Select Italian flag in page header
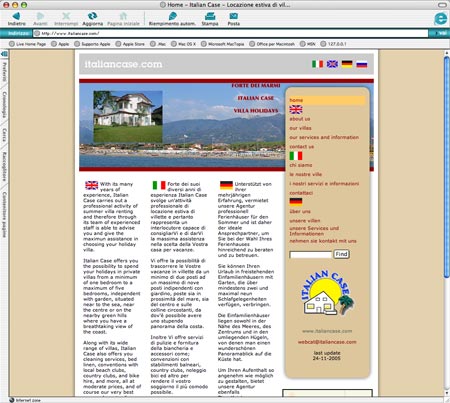450x403 pixels. (317, 64)
